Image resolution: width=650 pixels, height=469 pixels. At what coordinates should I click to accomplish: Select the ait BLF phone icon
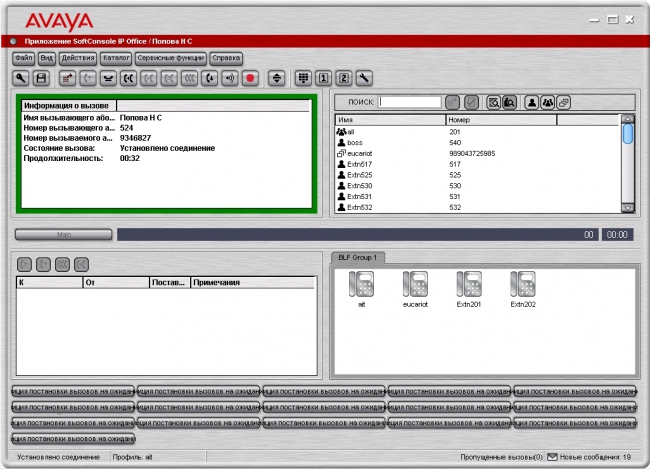click(x=361, y=289)
